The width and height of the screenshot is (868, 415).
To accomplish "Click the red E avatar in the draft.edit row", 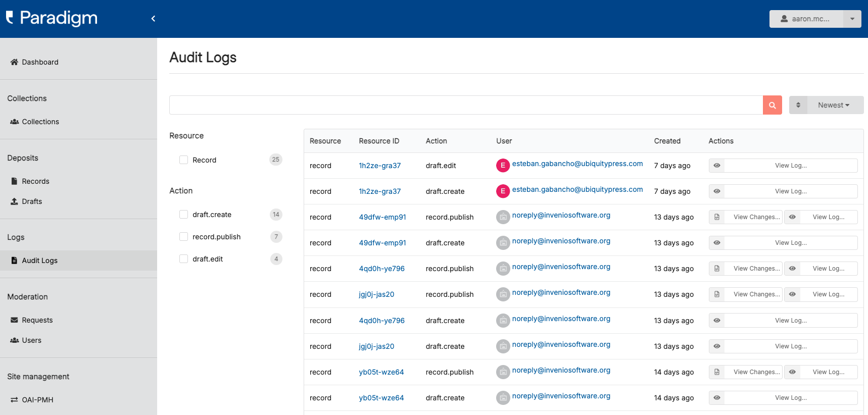I will point(503,166).
